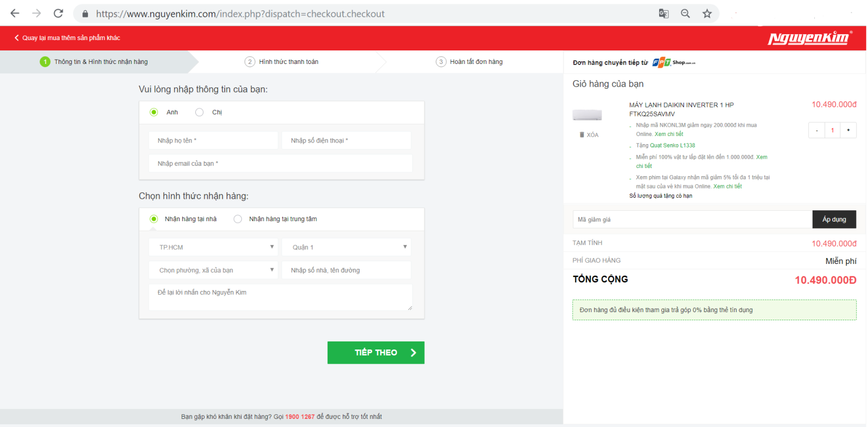
Task: Open the Quạt Senko L1338 gift link
Action: 673,145
